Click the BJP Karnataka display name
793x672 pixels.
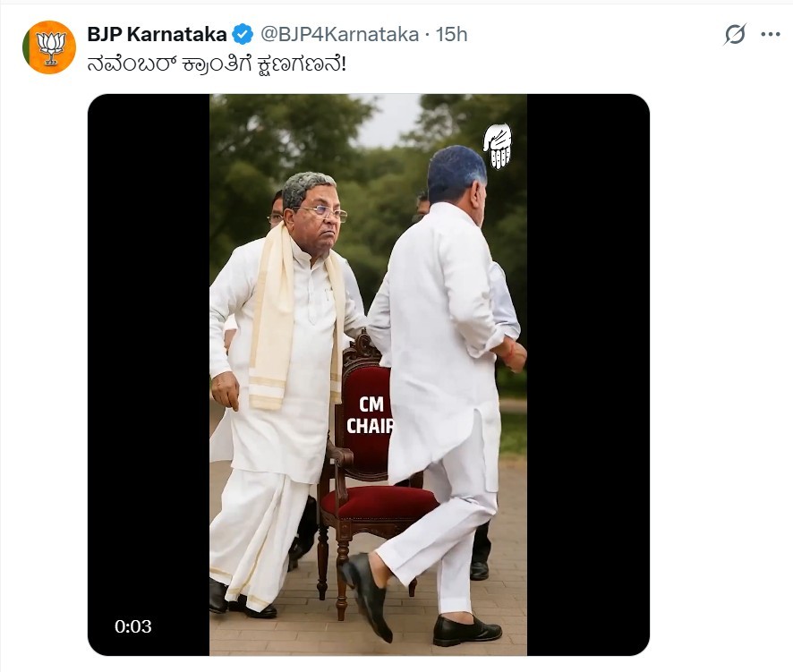point(157,35)
